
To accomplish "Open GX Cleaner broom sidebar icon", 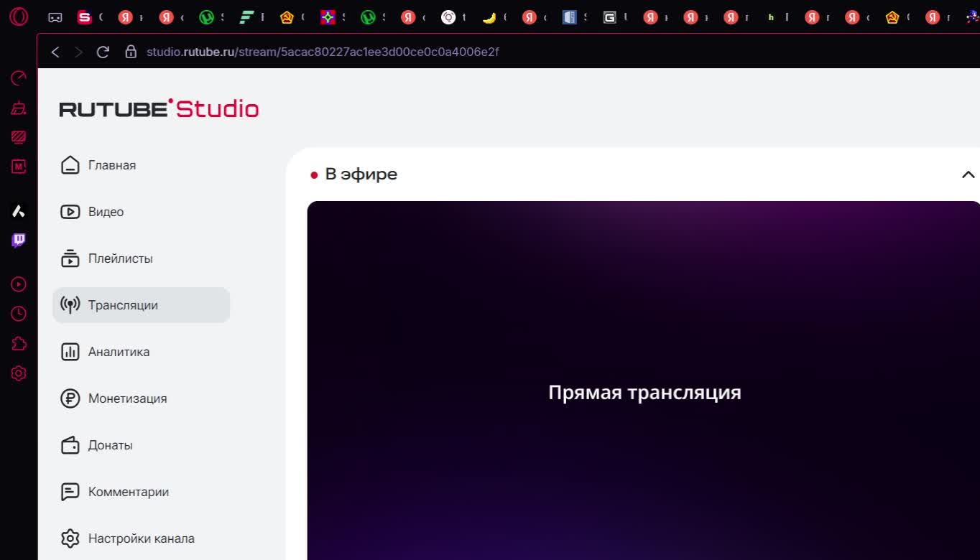I will click(x=19, y=108).
